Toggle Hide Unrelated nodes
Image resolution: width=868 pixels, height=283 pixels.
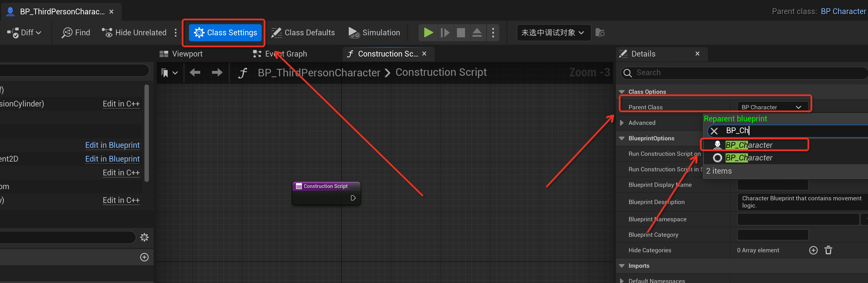[x=134, y=33]
